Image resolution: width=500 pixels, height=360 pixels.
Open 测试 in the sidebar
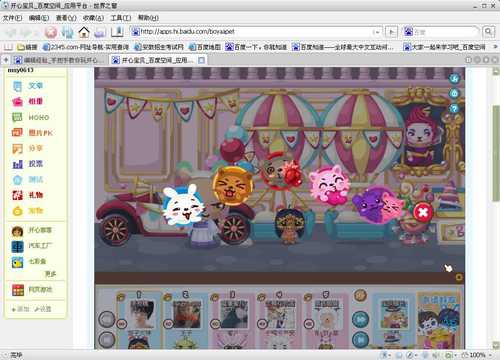point(28,179)
